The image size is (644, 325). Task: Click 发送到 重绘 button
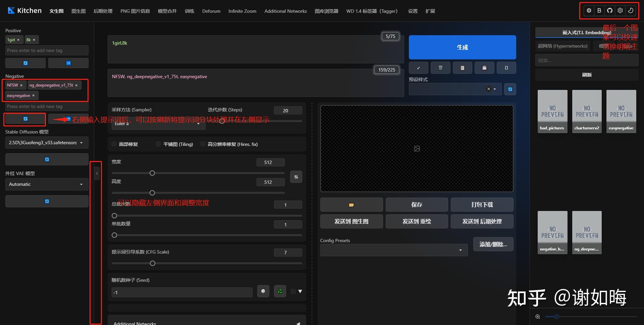coord(417,221)
